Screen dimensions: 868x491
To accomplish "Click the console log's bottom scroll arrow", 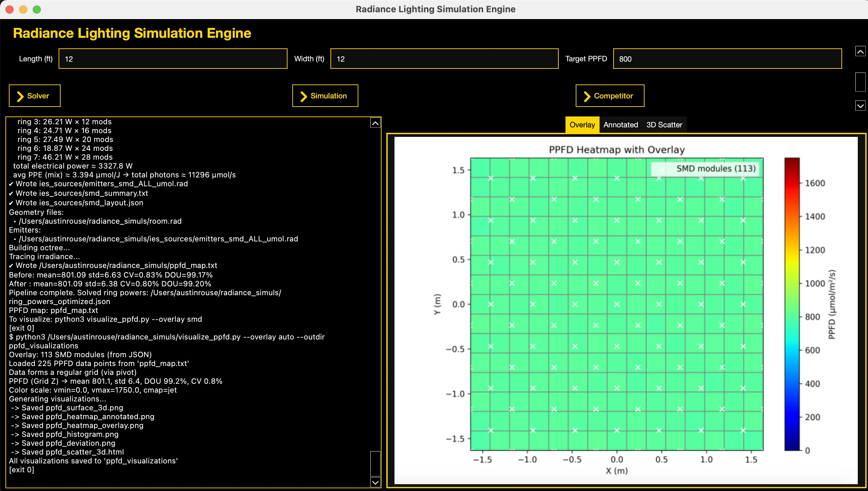I will (375, 482).
